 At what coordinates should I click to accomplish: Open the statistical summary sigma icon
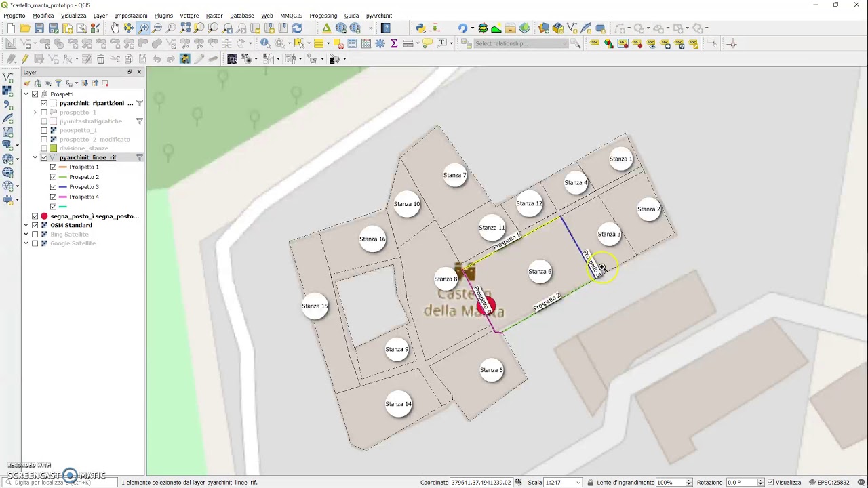point(394,43)
